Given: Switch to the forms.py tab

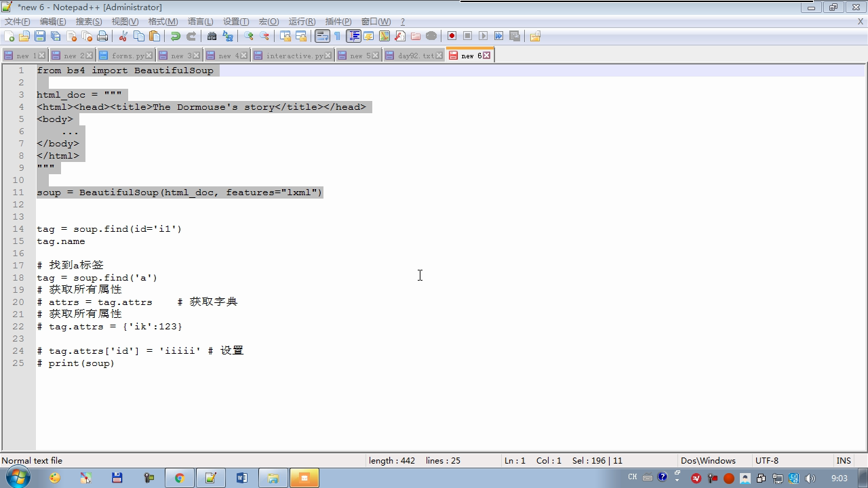Looking at the screenshot, I should [x=127, y=56].
